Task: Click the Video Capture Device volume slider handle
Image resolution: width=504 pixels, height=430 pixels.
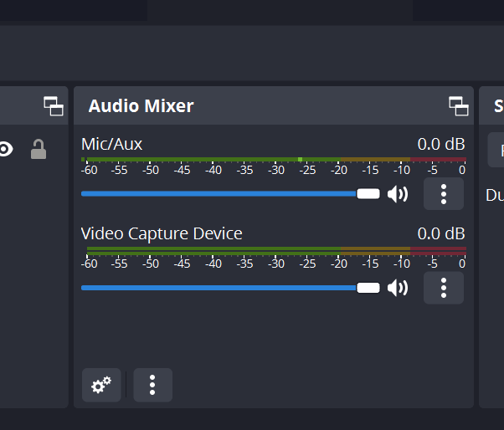Action: tap(368, 288)
